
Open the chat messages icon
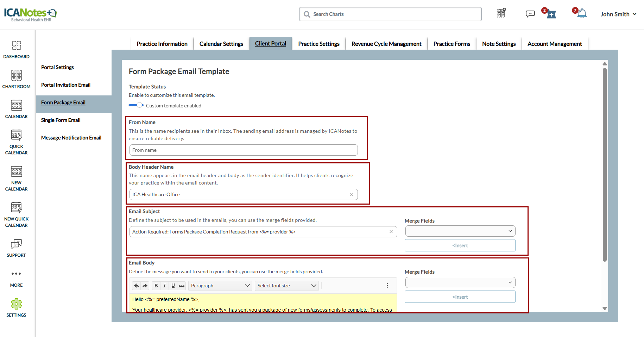530,14
